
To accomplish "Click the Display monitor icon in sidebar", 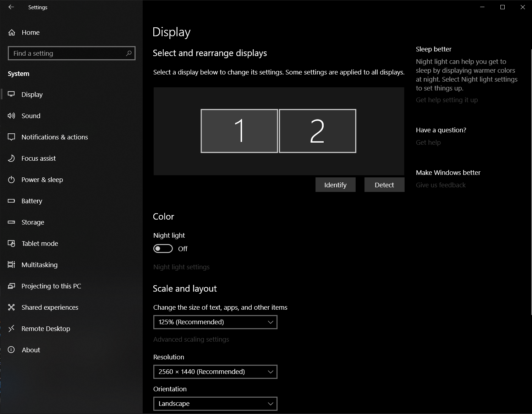I will tap(11, 94).
